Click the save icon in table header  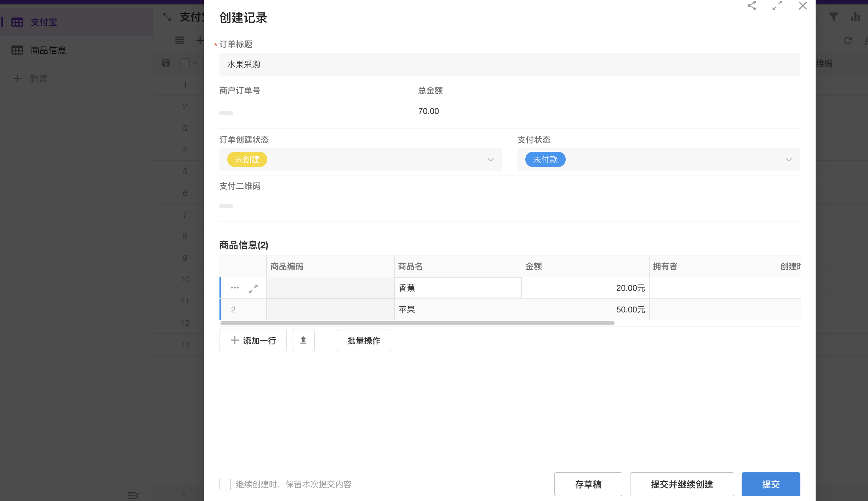(166, 63)
